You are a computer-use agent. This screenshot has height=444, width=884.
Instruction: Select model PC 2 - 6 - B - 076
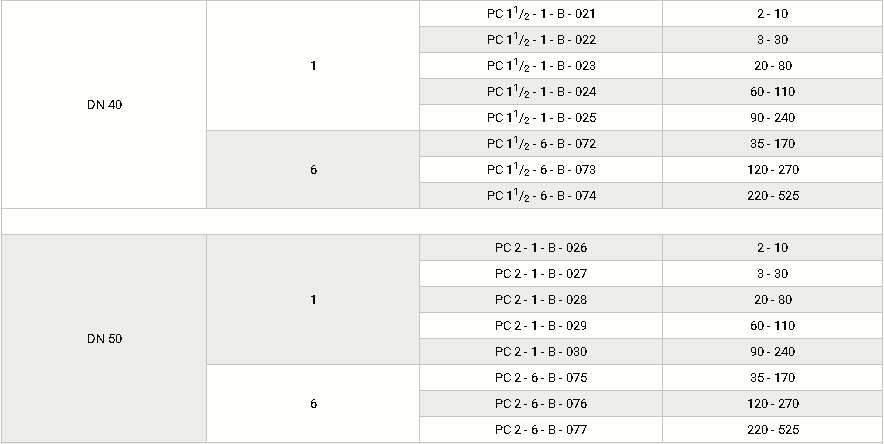pyautogui.click(x=541, y=403)
